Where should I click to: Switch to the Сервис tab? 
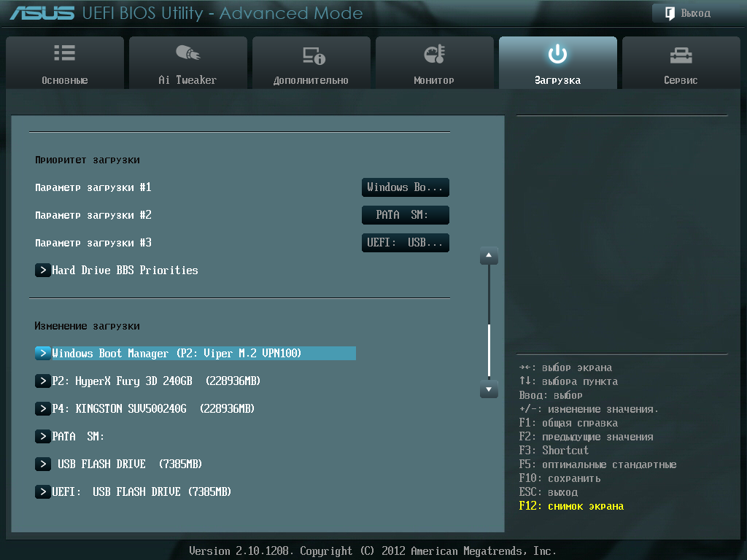point(681,63)
